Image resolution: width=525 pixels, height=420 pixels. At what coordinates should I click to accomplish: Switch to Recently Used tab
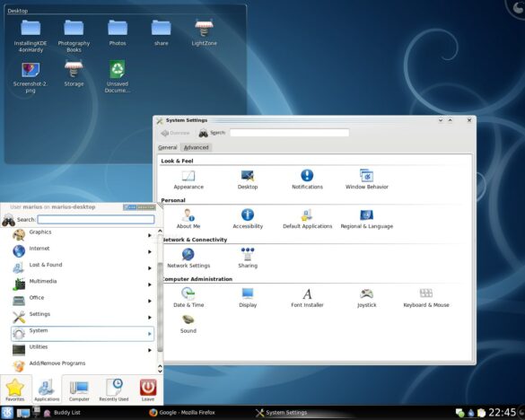pos(114,389)
